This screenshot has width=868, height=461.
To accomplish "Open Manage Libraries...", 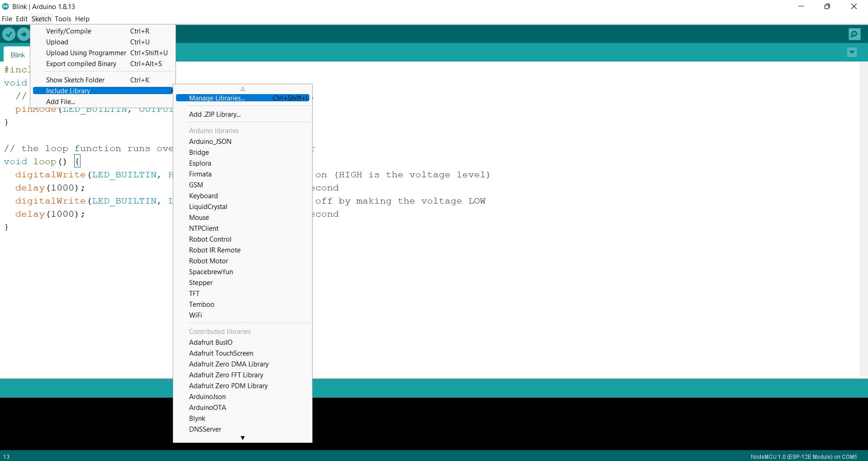I will click(x=242, y=98).
